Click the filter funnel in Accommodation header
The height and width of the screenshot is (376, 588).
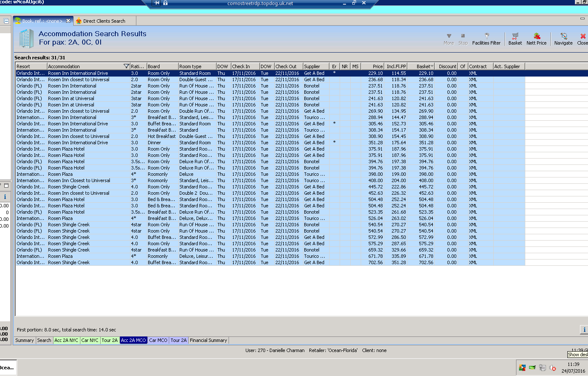click(126, 66)
